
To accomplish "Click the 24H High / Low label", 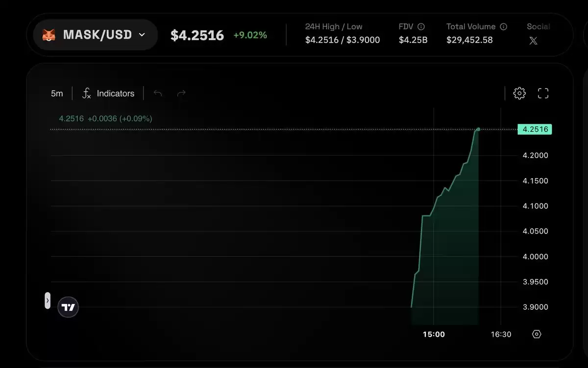I will [x=334, y=27].
